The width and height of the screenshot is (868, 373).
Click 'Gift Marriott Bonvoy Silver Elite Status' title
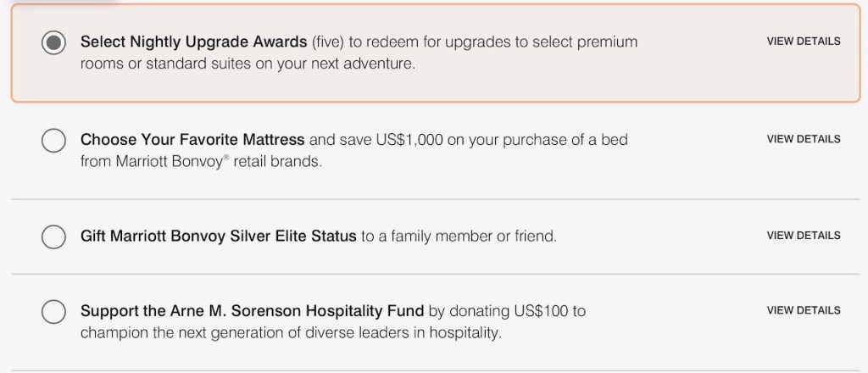coord(218,236)
